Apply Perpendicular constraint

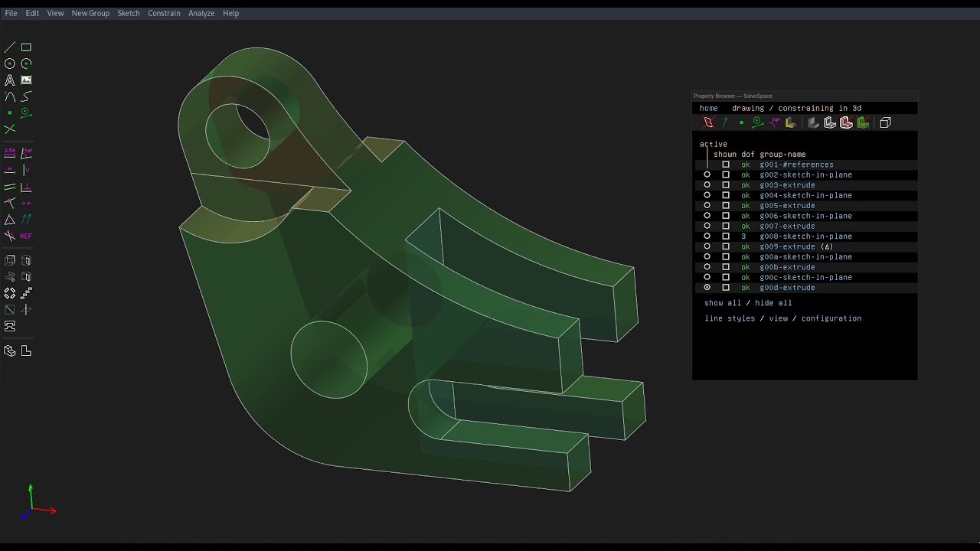coord(26,186)
